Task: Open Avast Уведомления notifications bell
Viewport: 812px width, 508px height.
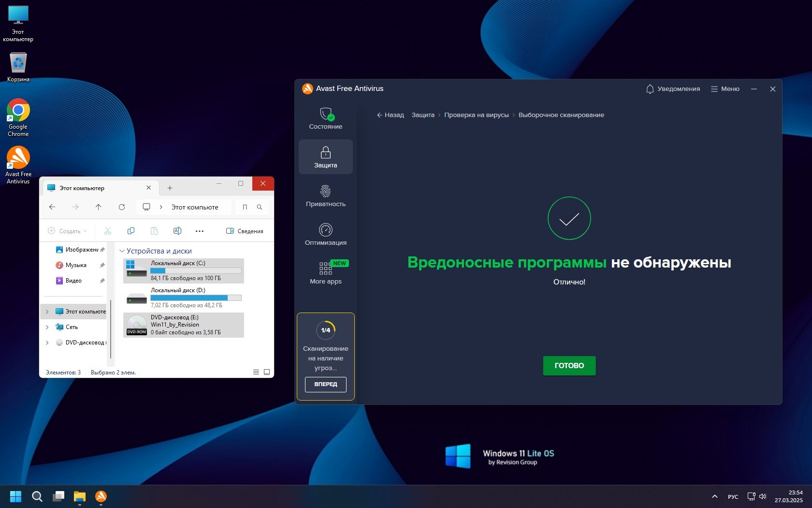Action: [x=673, y=89]
